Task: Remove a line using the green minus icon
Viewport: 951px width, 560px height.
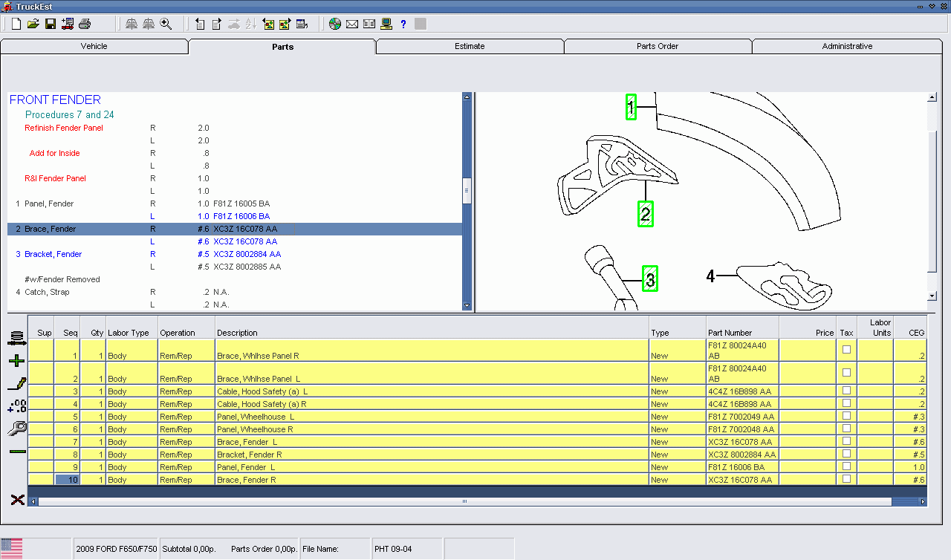Action: (x=16, y=451)
